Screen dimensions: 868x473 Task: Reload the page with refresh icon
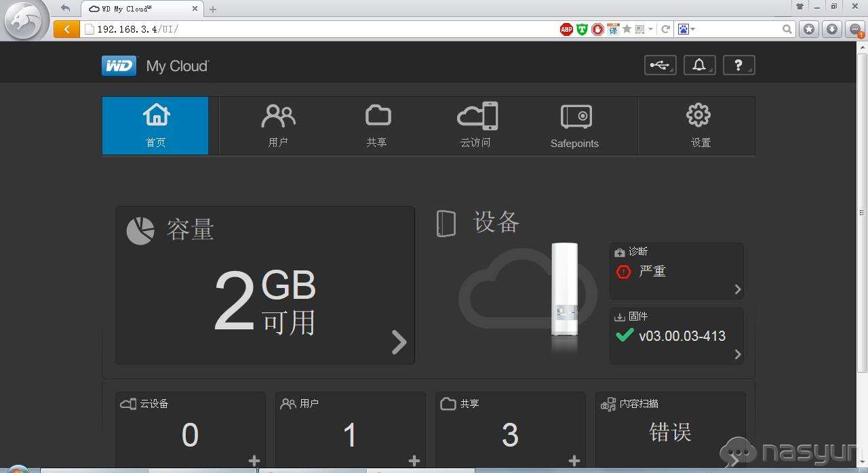coord(666,29)
